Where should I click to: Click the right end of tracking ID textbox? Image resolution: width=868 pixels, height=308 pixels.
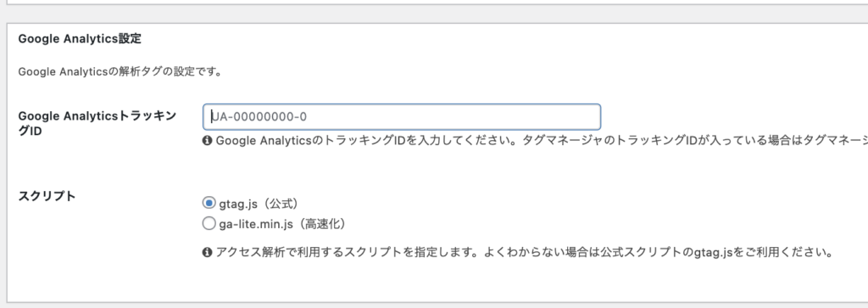click(593, 117)
